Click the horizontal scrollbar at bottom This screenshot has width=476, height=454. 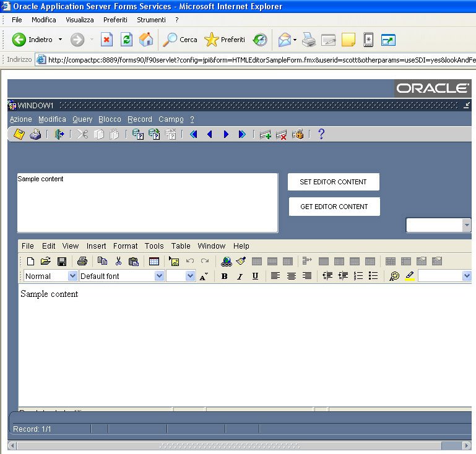pos(229,445)
